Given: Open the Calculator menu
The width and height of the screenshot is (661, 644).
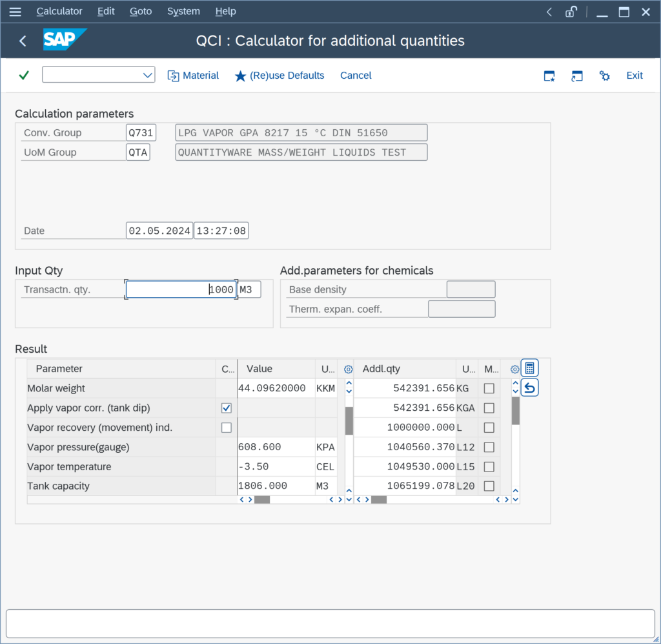Looking at the screenshot, I should [59, 12].
